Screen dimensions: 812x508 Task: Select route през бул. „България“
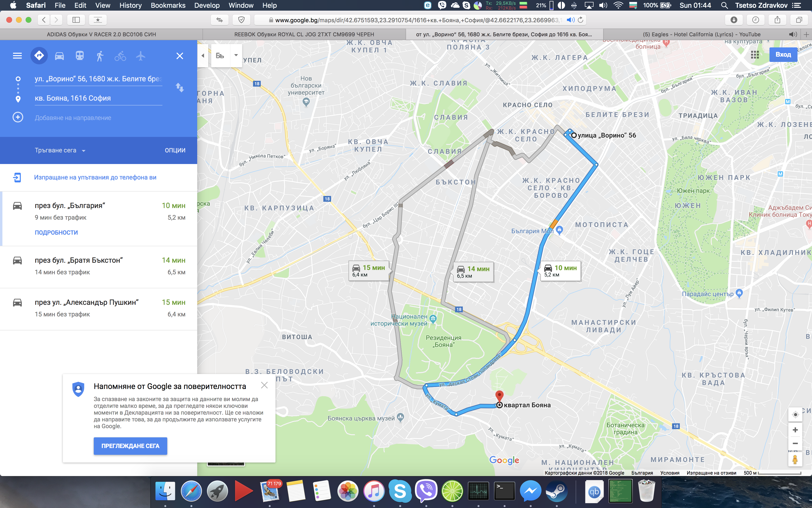pyautogui.click(x=99, y=219)
